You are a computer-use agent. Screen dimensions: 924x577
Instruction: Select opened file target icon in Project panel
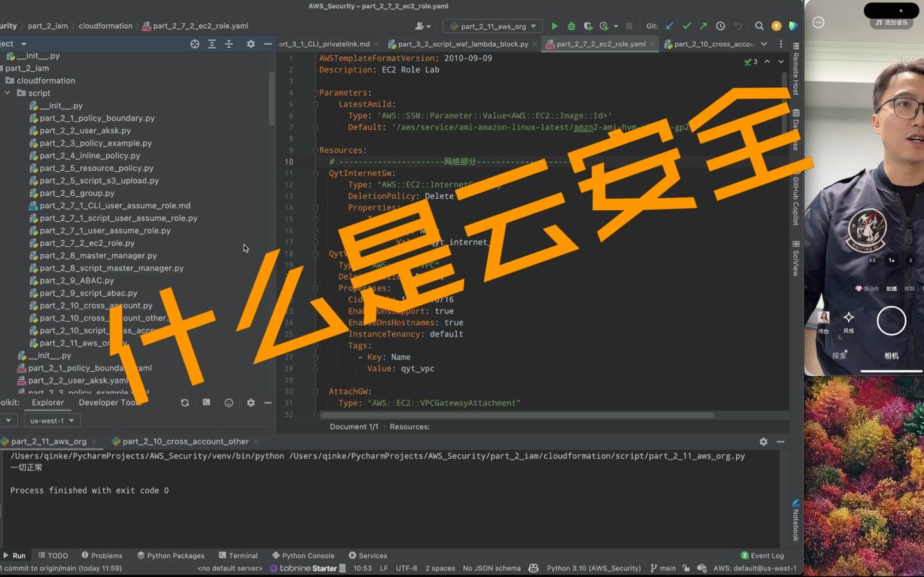point(195,44)
